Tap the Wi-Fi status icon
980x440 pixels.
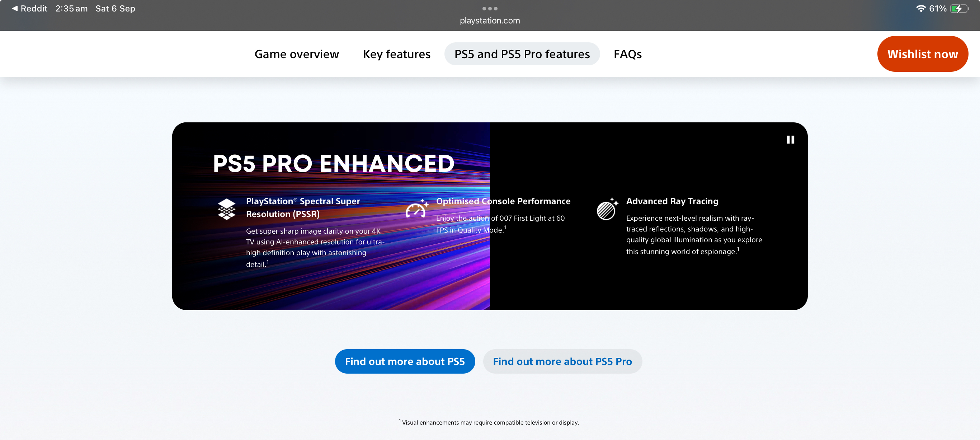click(921, 8)
